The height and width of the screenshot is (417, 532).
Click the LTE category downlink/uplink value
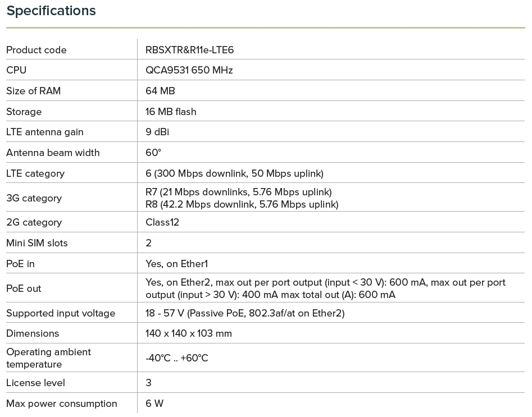coord(234,173)
